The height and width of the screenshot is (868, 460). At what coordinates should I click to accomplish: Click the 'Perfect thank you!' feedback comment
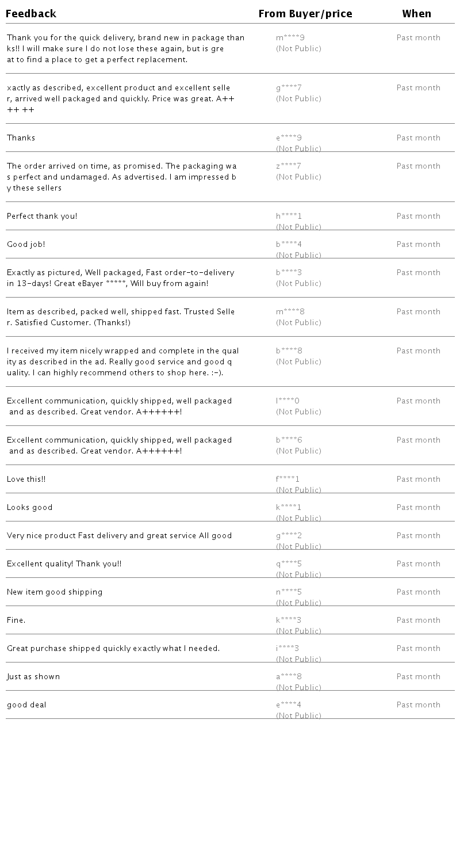coord(42,216)
